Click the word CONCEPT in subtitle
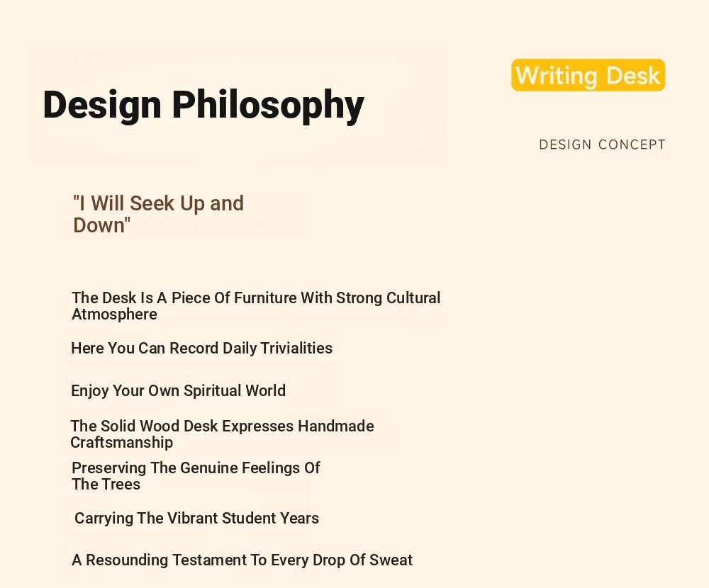This screenshot has height=588, width=709. point(632,145)
